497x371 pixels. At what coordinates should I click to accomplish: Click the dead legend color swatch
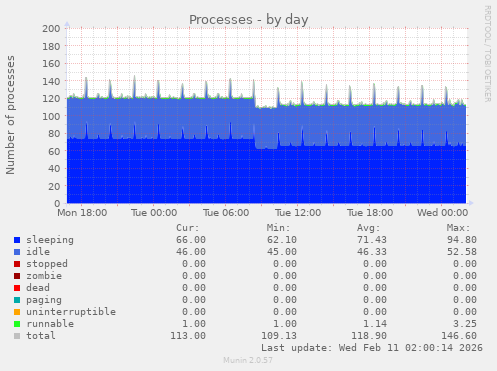click(17, 288)
